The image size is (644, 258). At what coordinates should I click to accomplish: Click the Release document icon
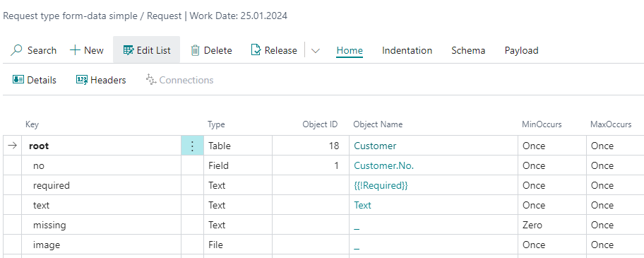pos(256,50)
